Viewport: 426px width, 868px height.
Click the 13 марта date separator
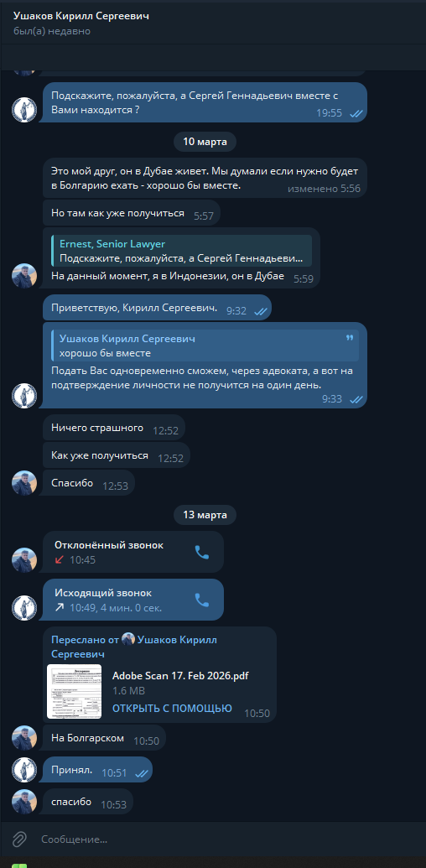click(x=205, y=515)
